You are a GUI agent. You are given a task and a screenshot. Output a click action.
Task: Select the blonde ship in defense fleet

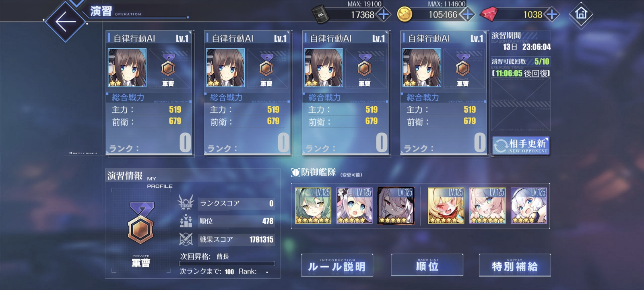pyautogui.click(x=446, y=205)
